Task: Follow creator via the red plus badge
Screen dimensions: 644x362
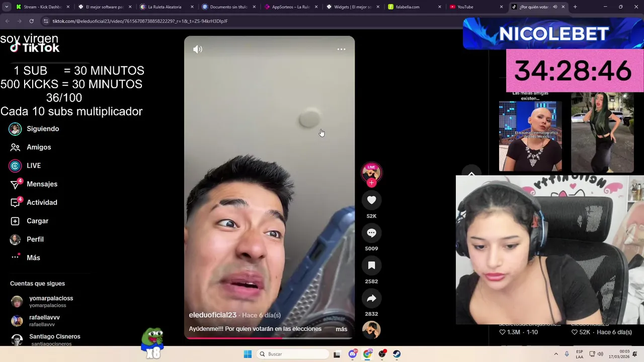Action: 371,183
